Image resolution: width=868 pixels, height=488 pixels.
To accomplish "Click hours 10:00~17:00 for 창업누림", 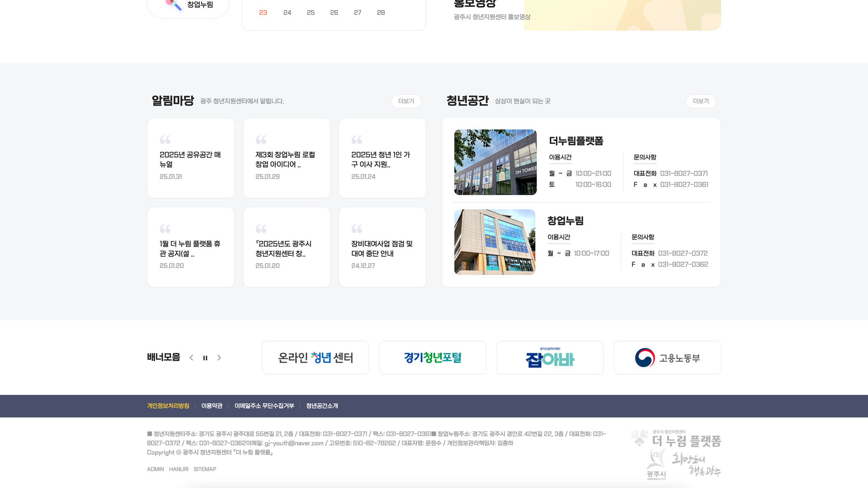I will (x=591, y=253).
